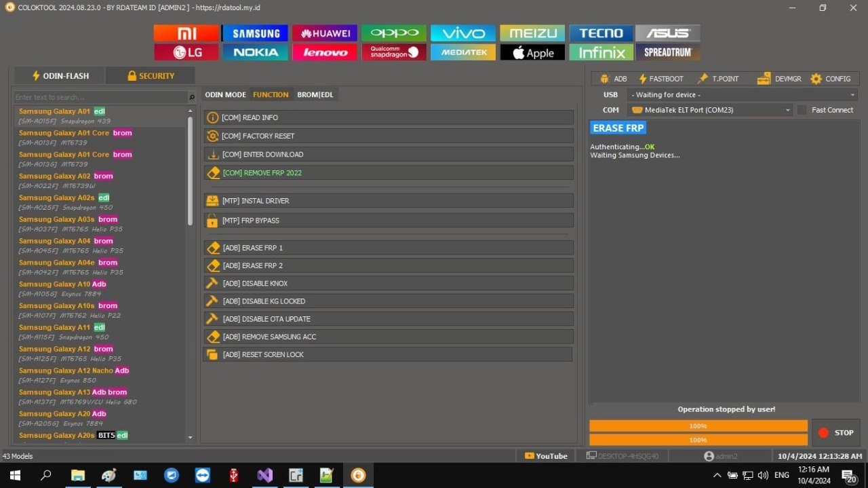Open File Explorer from the taskbar
The height and width of the screenshot is (488, 868).
click(x=78, y=475)
